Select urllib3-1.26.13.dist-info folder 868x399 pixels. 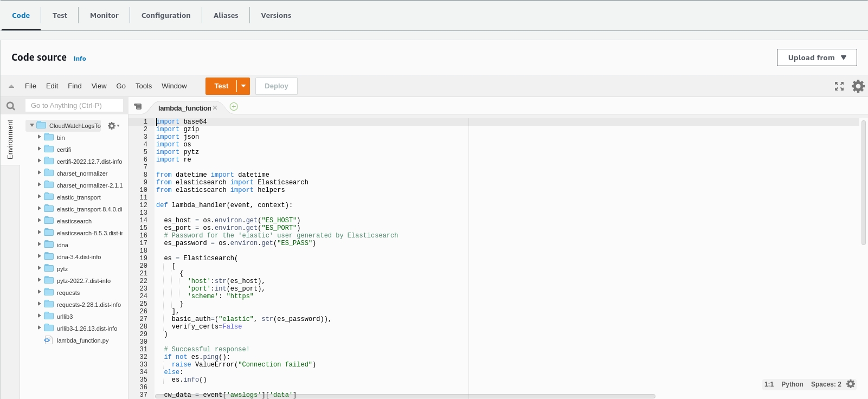[x=87, y=329]
